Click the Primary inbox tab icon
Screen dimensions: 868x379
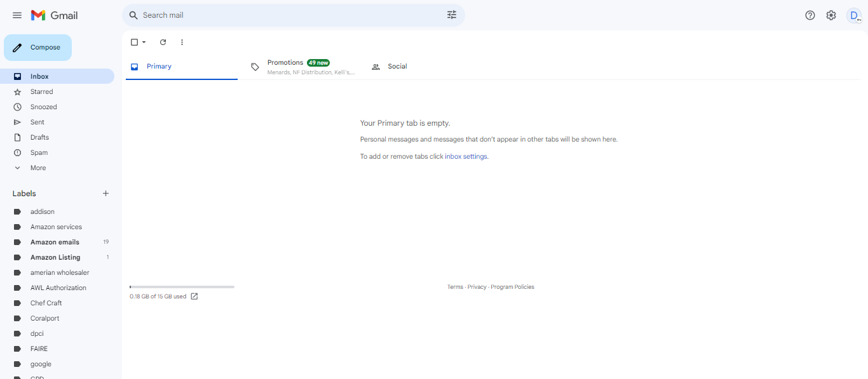[x=134, y=67]
